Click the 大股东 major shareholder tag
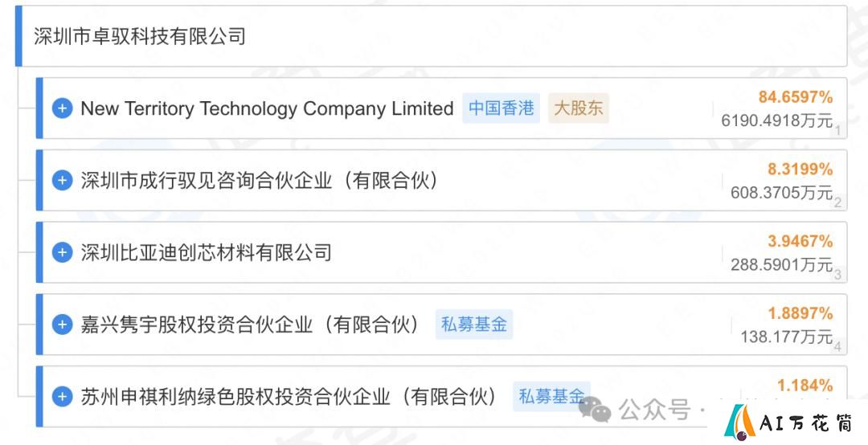 point(579,108)
